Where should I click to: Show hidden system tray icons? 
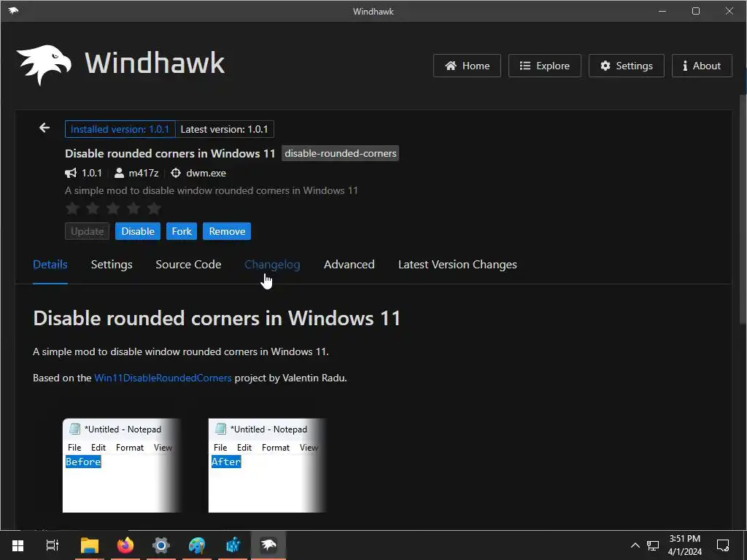click(635, 545)
